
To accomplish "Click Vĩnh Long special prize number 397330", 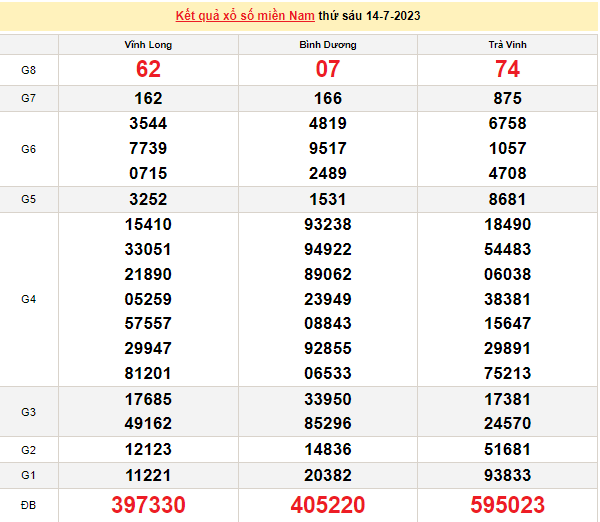I will point(149,505).
